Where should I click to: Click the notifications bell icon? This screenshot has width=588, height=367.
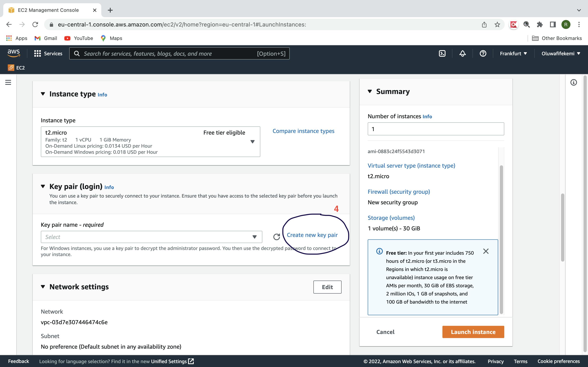[463, 53]
